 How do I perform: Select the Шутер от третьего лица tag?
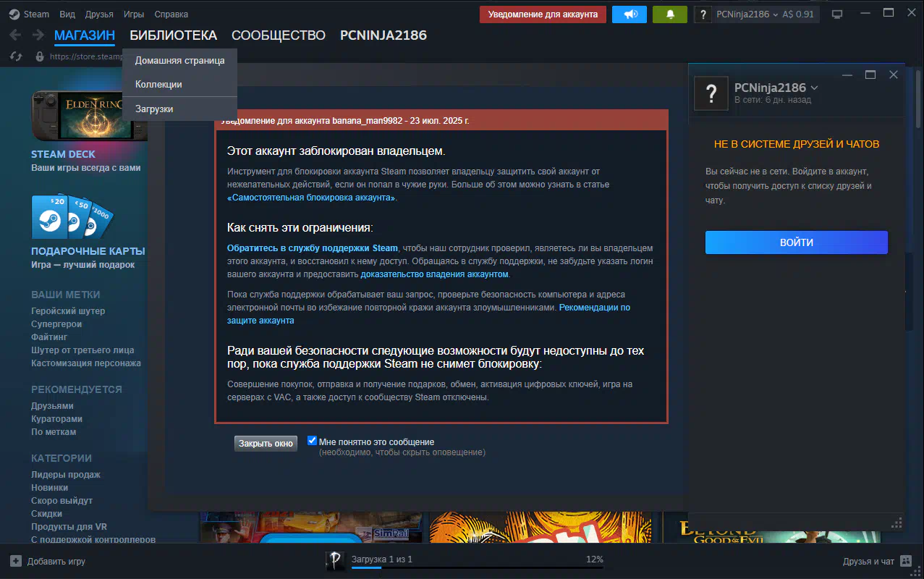click(x=82, y=350)
